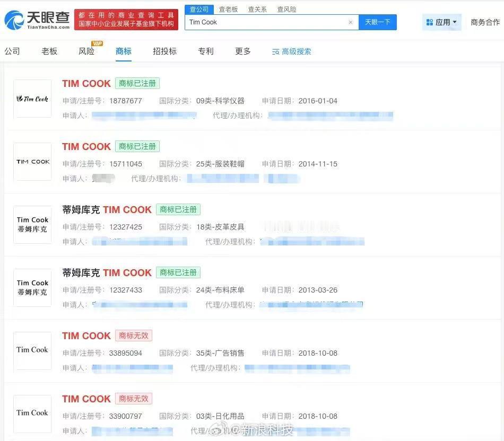Click the apps grid icon beside 应用
504x441 pixels.
click(x=429, y=22)
